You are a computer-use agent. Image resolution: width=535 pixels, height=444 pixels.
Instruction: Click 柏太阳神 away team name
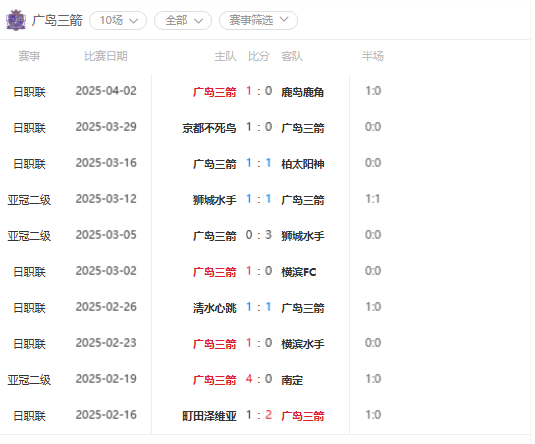(x=302, y=164)
